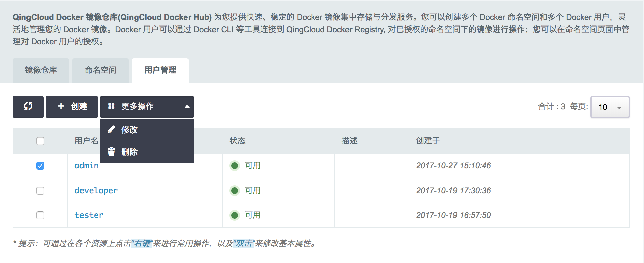Click the pencil icon for 修改

(111, 129)
